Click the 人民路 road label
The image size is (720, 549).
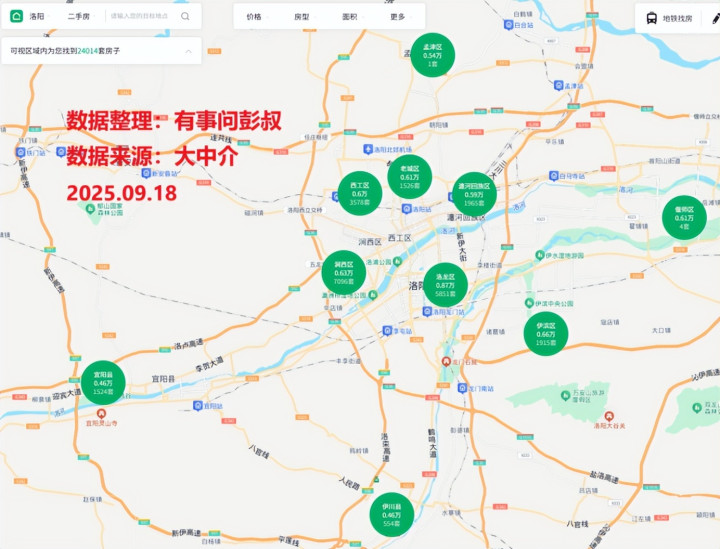click(349, 482)
